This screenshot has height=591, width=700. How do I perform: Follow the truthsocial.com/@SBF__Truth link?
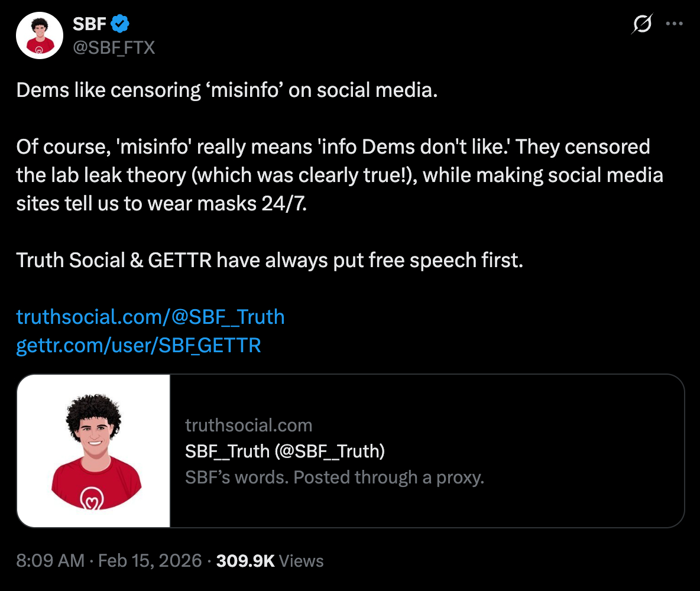150,317
